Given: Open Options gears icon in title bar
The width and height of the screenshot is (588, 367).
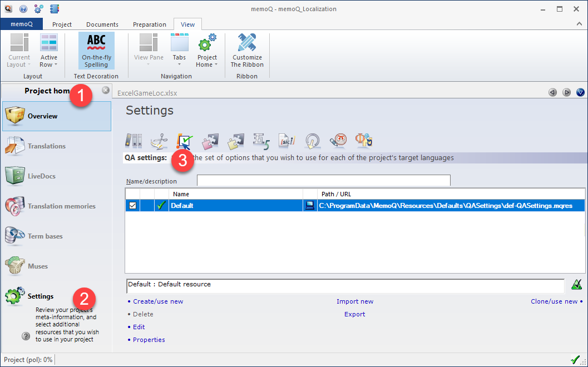Looking at the screenshot, I should [x=38, y=9].
